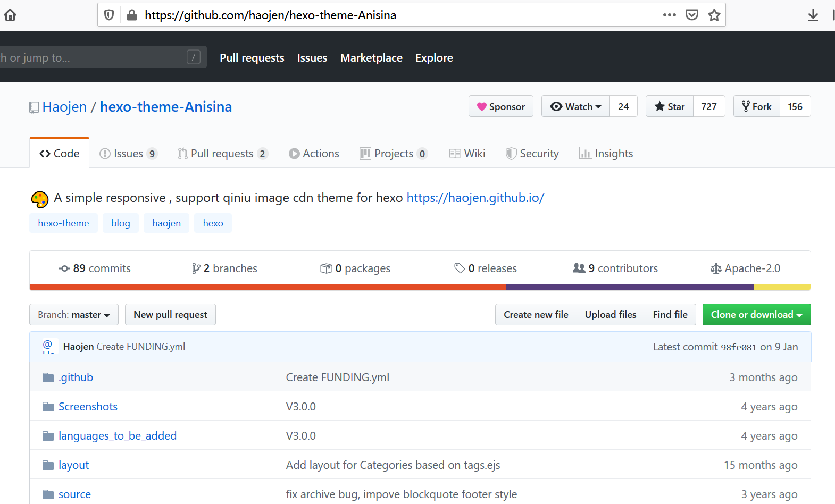
Task: Click Upload files button
Action: pos(611,315)
